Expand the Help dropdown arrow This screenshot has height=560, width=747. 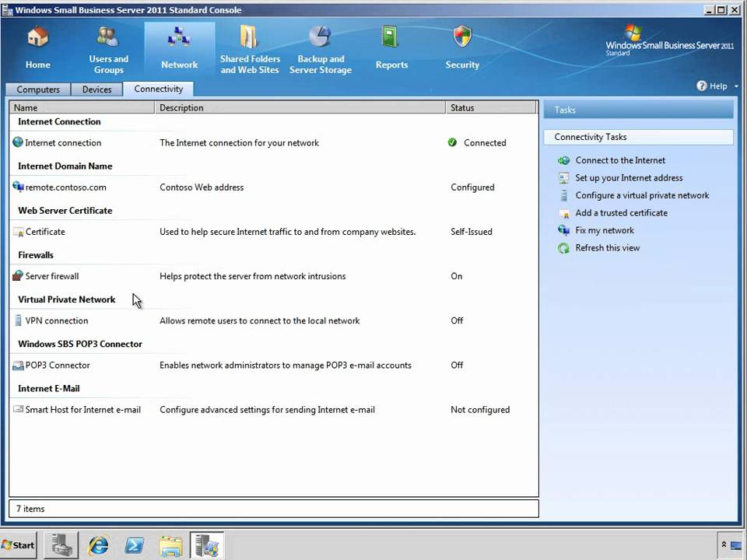coord(736,86)
